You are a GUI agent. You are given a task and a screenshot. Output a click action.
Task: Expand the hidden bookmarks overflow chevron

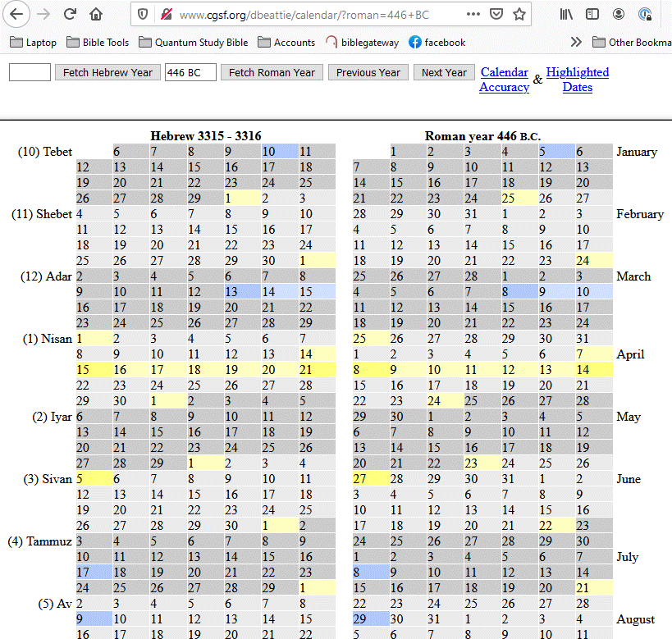(x=576, y=42)
